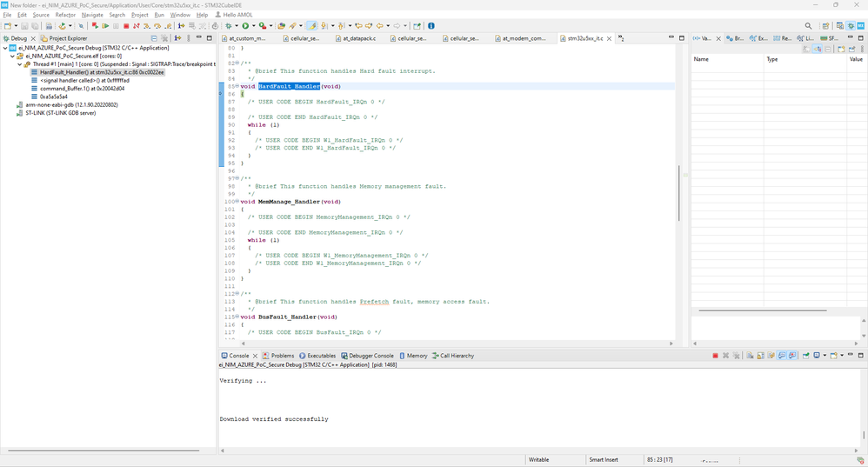Open the Call Hierarchy tab

click(453, 356)
